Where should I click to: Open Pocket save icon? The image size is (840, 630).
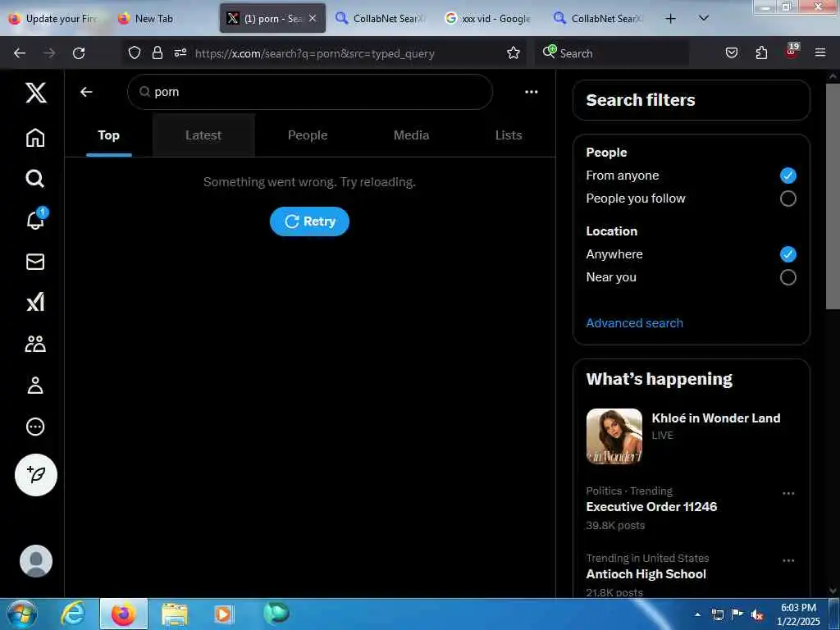pyautogui.click(x=732, y=52)
